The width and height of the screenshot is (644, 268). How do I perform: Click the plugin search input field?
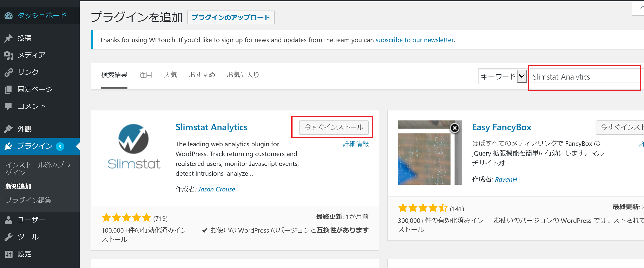tap(587, 77)
